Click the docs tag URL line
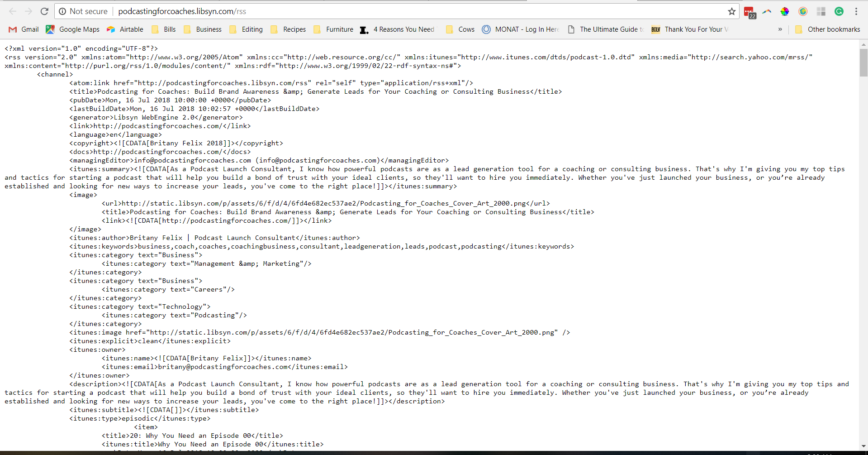Image resolution: width=868 pixels, height=455 pixels. 160,152
